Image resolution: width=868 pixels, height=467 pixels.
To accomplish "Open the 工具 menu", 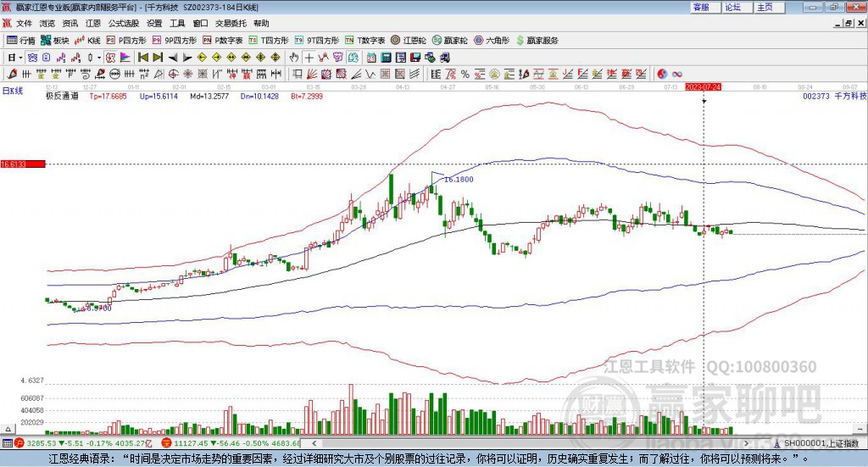I will pyautogui.click(x=177, y=23).
